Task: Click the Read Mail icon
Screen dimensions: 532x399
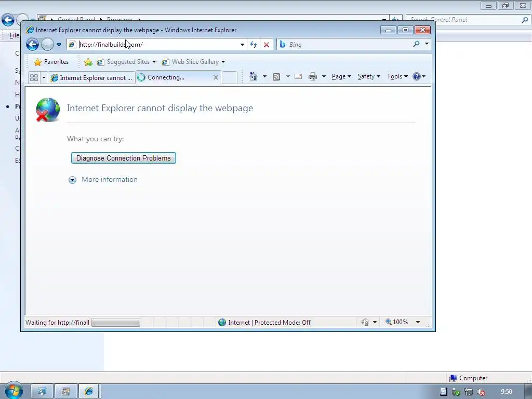Action: [x=298, y=76]
